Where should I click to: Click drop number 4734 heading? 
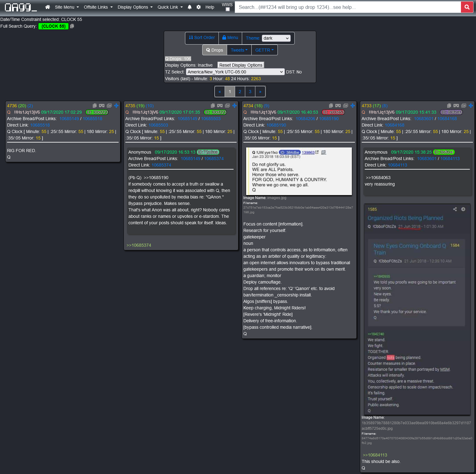pyautogui.click(x=248, y=106)
